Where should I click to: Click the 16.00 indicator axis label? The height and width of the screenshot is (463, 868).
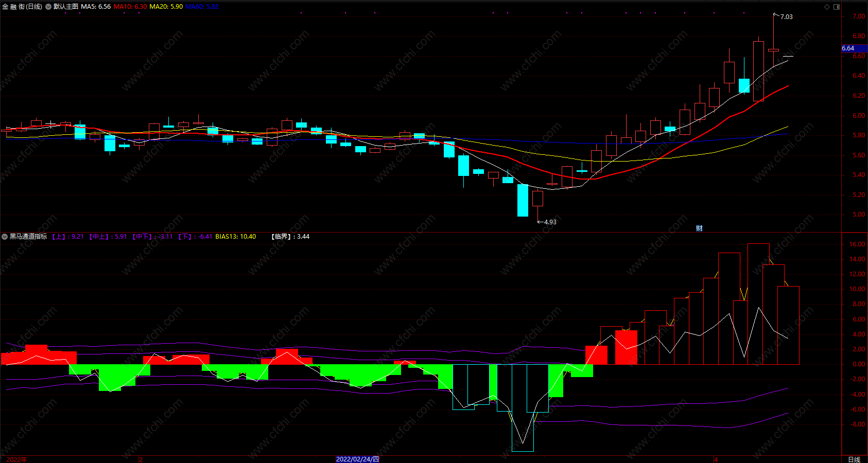pos(857,244)
